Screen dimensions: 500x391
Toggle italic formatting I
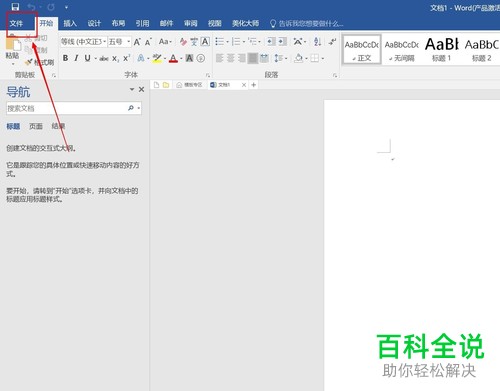coord(76,58)
